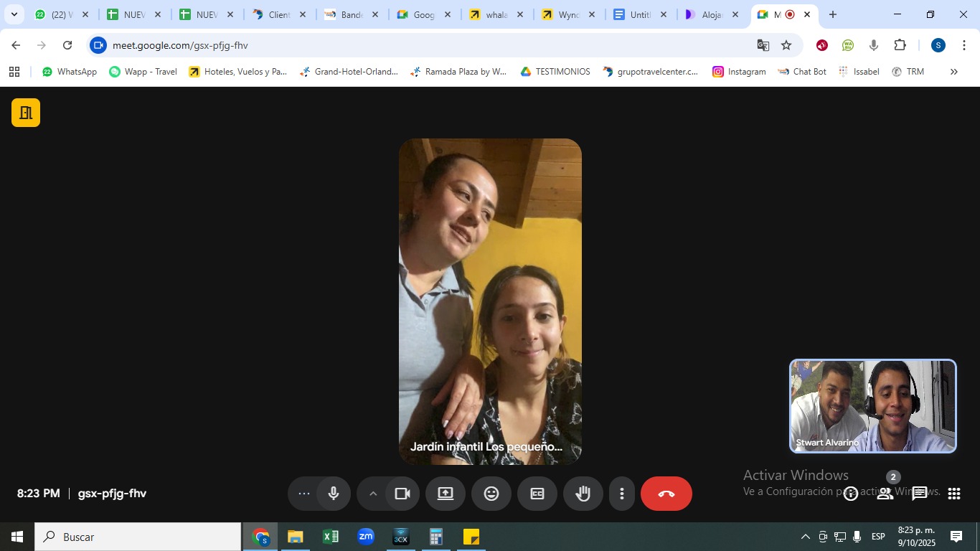Open the Instagram bookmark
The width and height of the screenshot is (980, 551).
pos(739,72)
